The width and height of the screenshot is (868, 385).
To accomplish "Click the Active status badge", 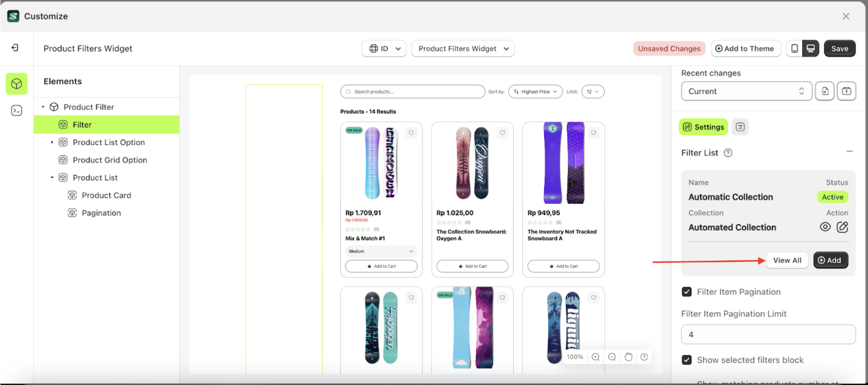I will pos(832,197).
